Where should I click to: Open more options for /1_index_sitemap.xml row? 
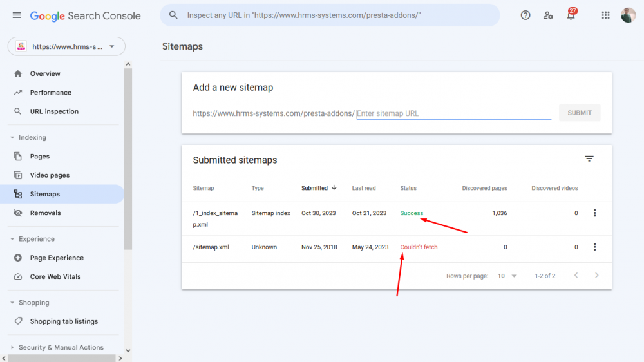click(x=594, y=213)
